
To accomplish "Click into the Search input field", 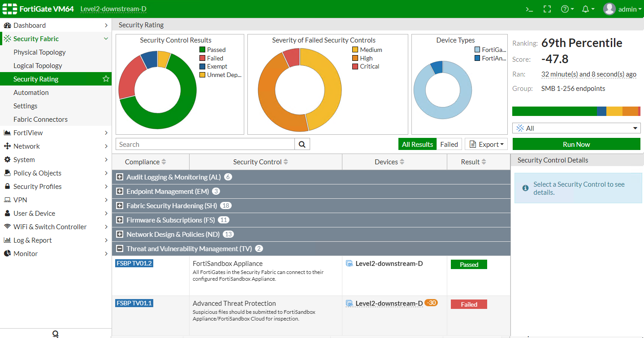I will [x=205, y=144].
